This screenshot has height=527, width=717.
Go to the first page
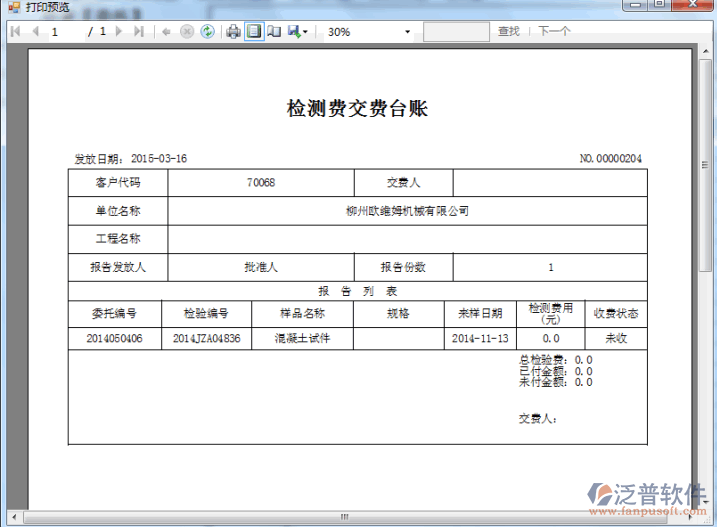coord(15,32)
